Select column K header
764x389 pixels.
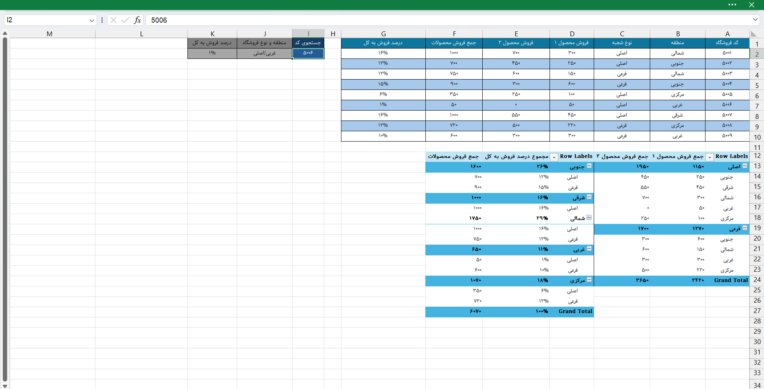pyautogui.click(x=212, y=34)
